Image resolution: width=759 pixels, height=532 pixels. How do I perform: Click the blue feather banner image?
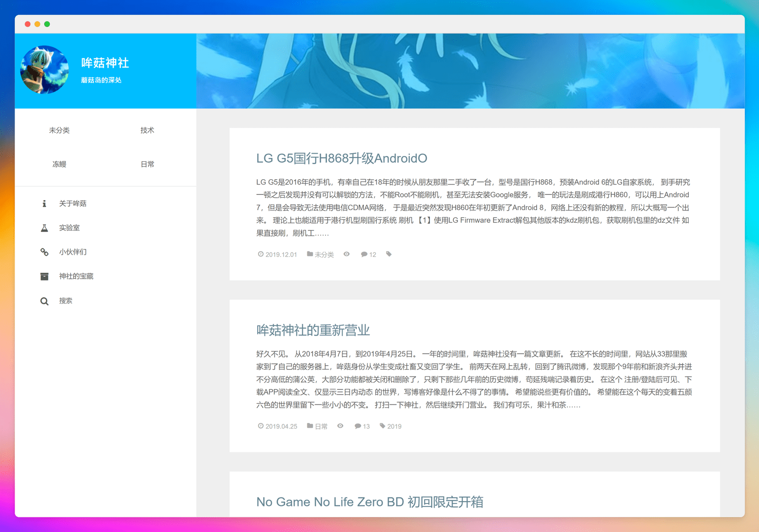click(x=470, y=71)
